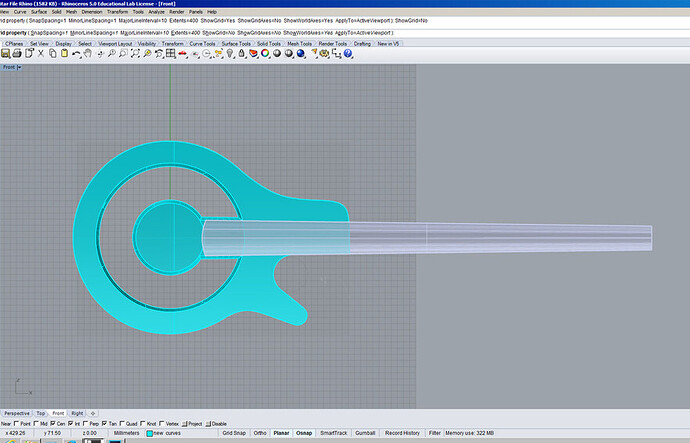Screen dimensions: 690x443
Task: Open the Surface menu
Action: 39,12
